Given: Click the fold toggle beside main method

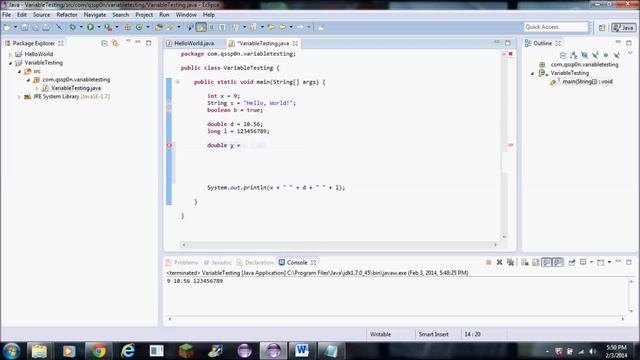Looking at the screenshot, I should point(178,82).
